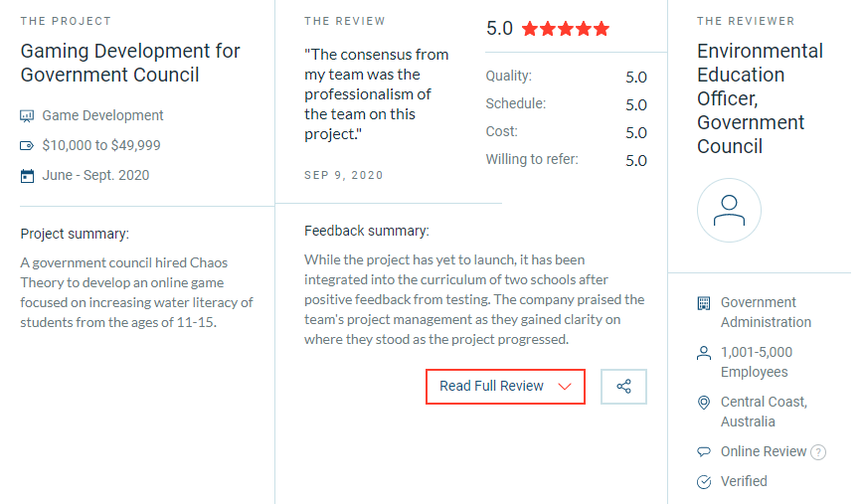The height and width of the screenshot is (504, 864).
Task: Click the Verified checkmark icon
Action: [x=704, y=482]
